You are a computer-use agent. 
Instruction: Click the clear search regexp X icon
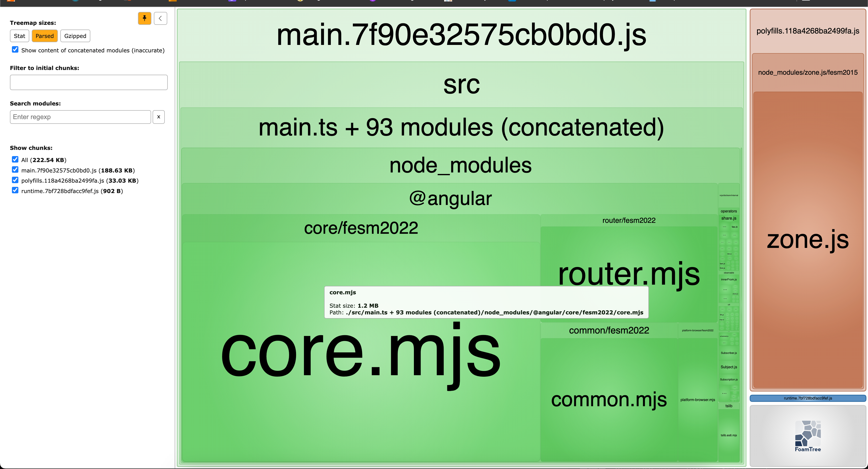[159, 116]
